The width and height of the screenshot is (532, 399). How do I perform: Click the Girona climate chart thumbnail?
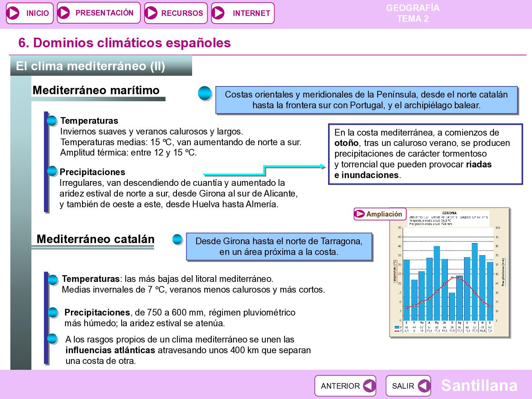(450, 273)
